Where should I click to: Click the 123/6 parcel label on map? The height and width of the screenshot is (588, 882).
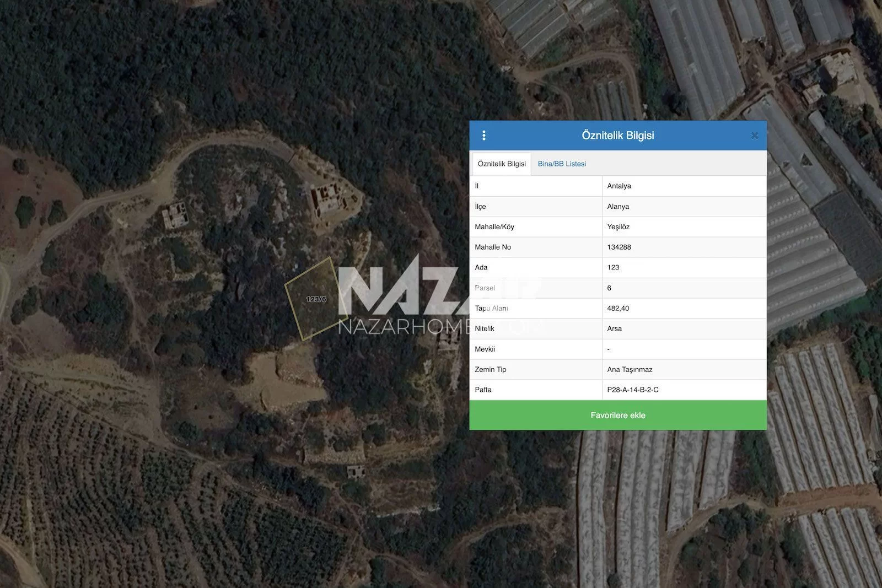click(x=316, y=299)
